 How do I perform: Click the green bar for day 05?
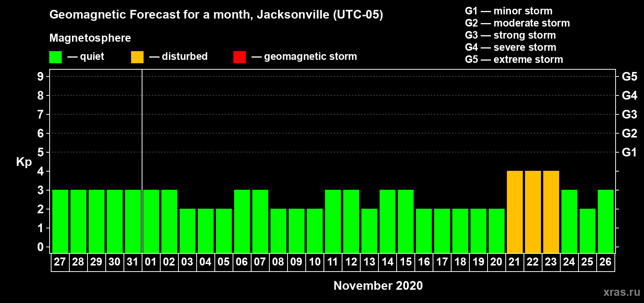click(x=224, y=231)
